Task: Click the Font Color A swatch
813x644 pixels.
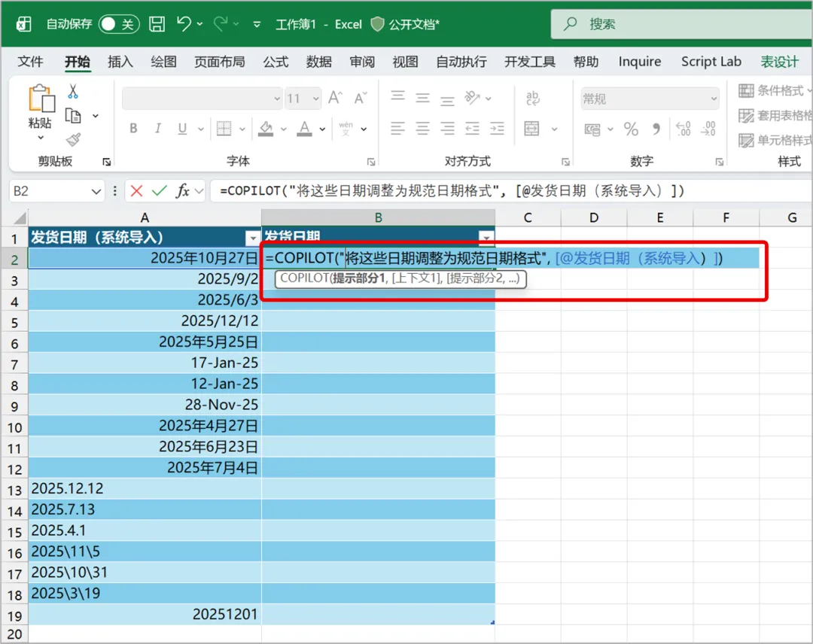Action: coord(304,129)
